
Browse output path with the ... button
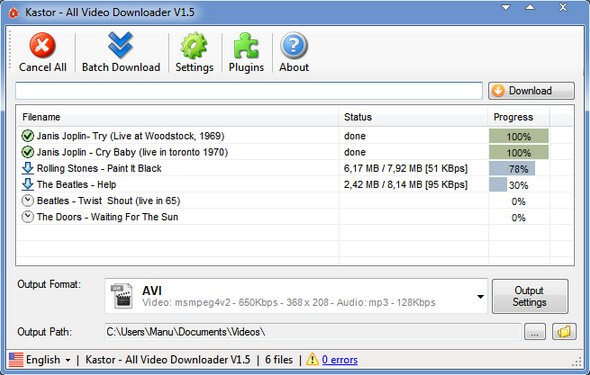(x=535, y=332)
